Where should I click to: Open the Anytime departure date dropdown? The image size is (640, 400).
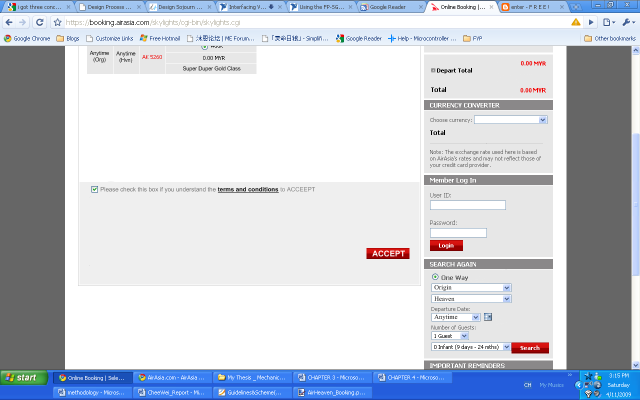coord(455,317)
